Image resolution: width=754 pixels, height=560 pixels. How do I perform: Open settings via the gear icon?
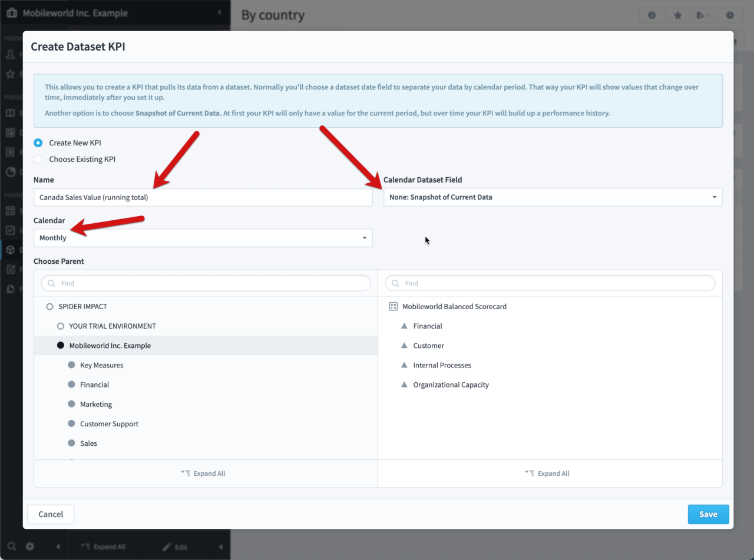click(x=29, y=546)
